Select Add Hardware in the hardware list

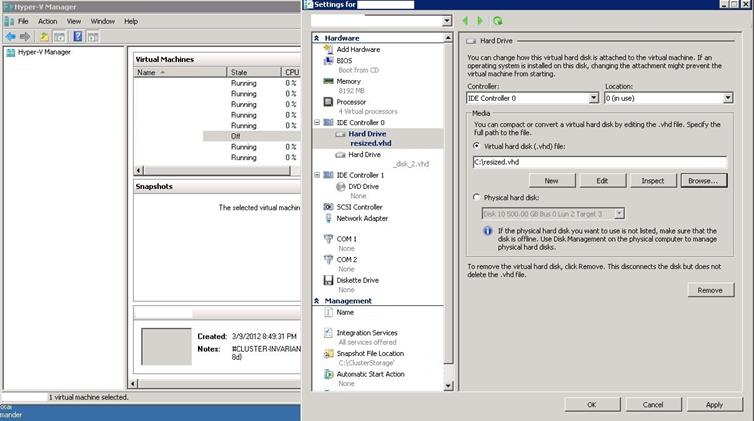(x=358, y=49)
